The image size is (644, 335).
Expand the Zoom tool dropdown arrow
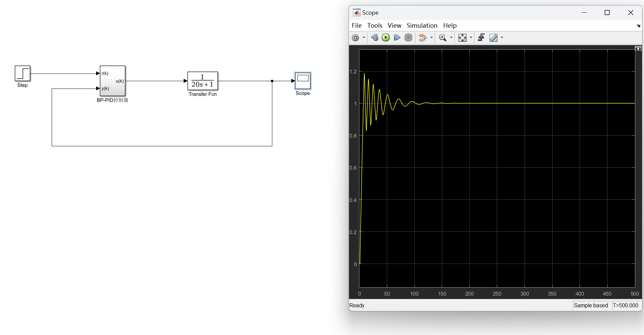point(451,38)
